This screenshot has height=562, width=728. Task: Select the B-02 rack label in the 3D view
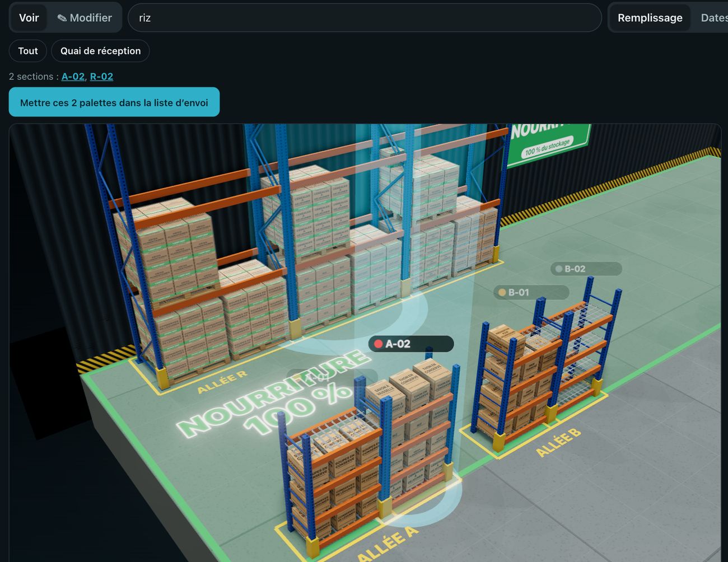click(x=586, y=269)
